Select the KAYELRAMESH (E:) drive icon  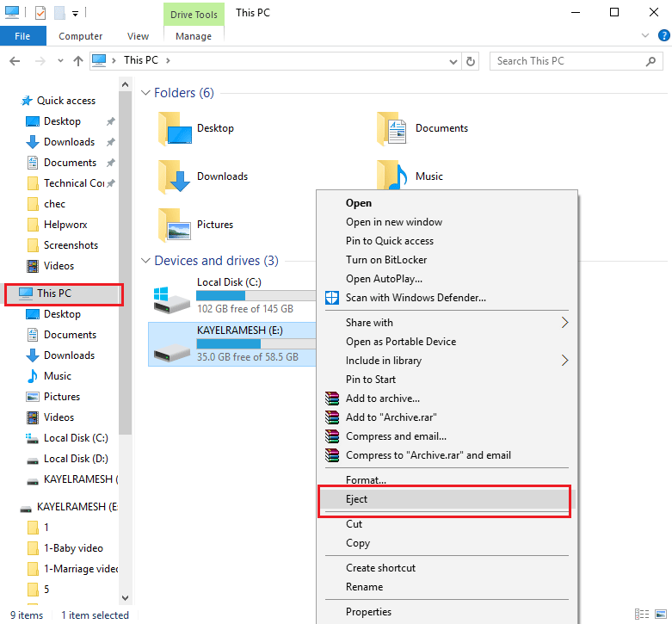click(x=172, y=353)
